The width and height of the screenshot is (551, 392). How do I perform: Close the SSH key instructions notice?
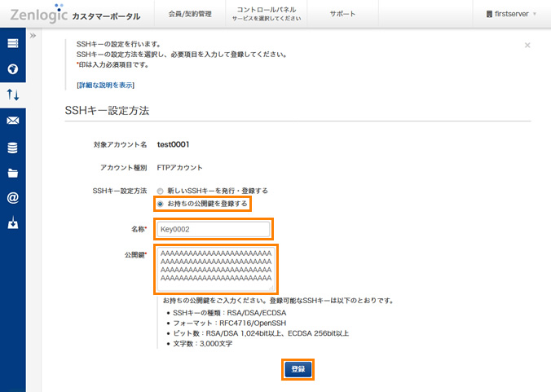527,45
